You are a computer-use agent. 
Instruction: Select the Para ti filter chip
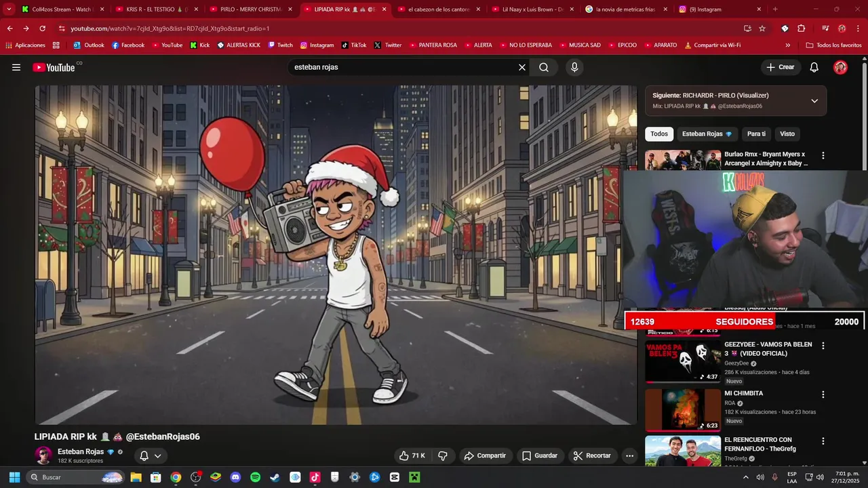pyautogui.click(x=756, y=134)
